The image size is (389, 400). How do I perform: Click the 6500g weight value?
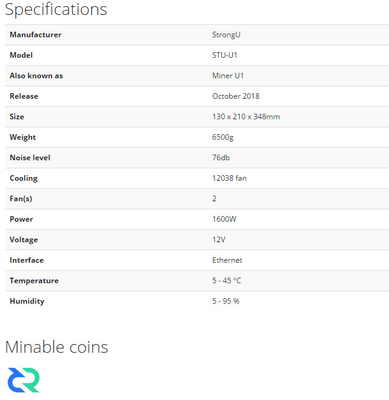(x=223, y=137)
